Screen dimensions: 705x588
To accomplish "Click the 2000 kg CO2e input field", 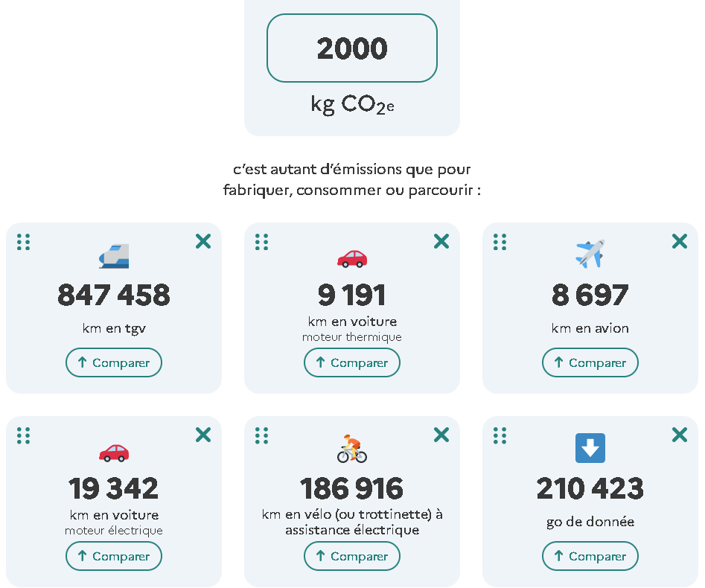I will (352, 48).
